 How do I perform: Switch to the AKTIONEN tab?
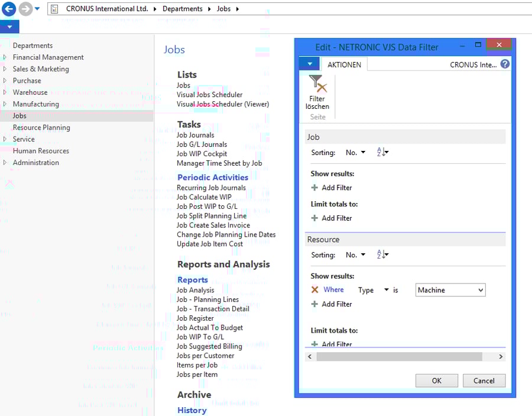click(344, 64)
